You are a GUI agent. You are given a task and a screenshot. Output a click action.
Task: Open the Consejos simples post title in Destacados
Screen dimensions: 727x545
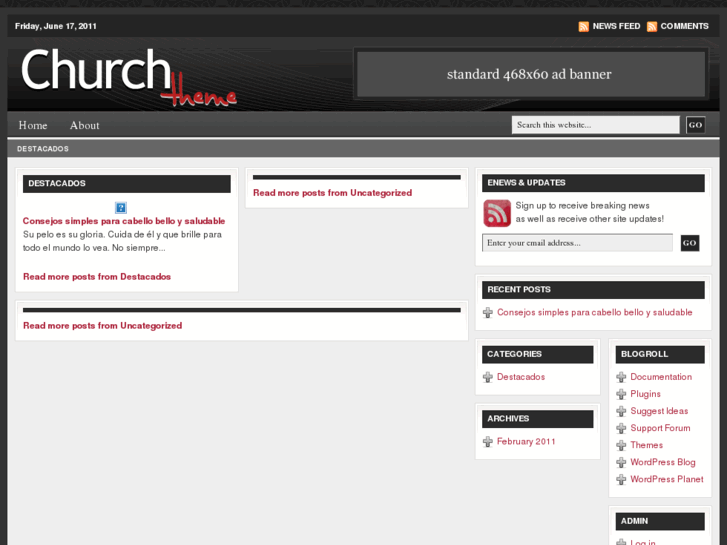(x=124, y=221)
